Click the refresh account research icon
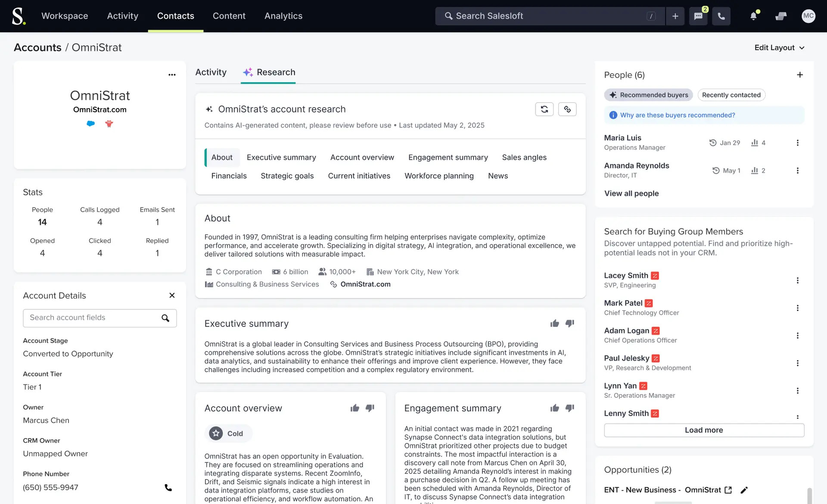Screen dimensions: 827x504 [x=544, y=109]
